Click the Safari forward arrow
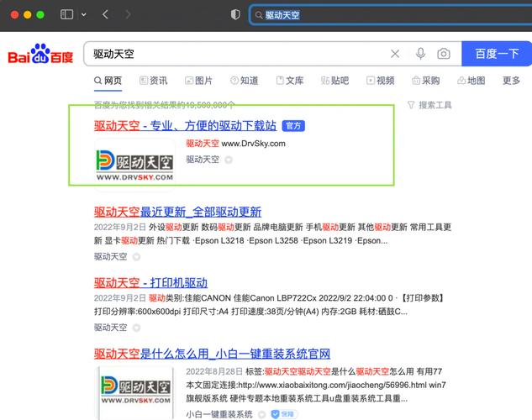This screenshot has height=420, width=532. click(x=128, y=14)
